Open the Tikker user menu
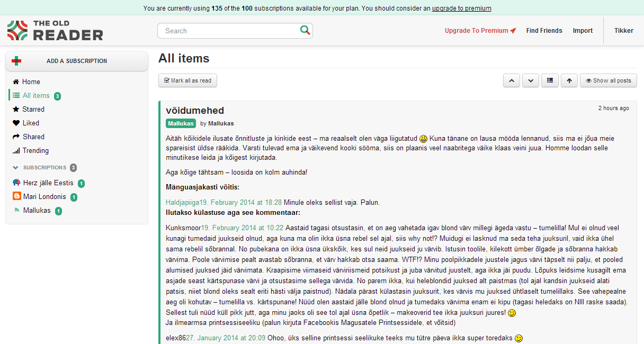The height and width of the screenshot is (344, 644). (623, 31)
